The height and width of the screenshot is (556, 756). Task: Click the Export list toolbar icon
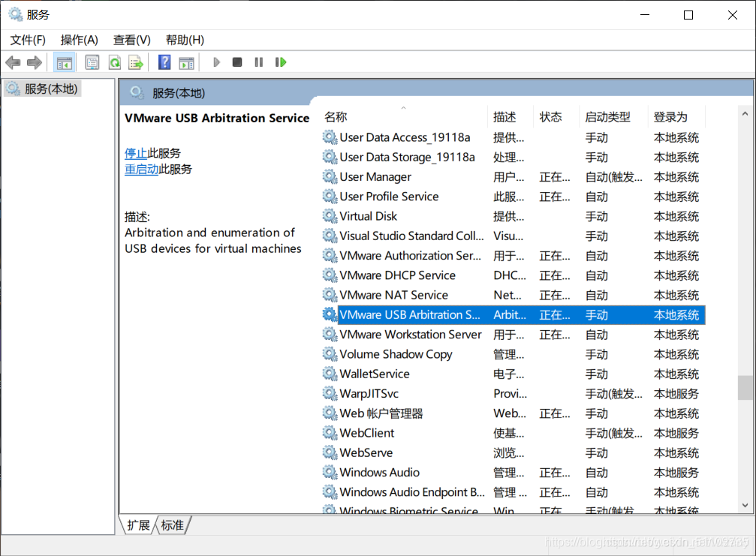136,62
